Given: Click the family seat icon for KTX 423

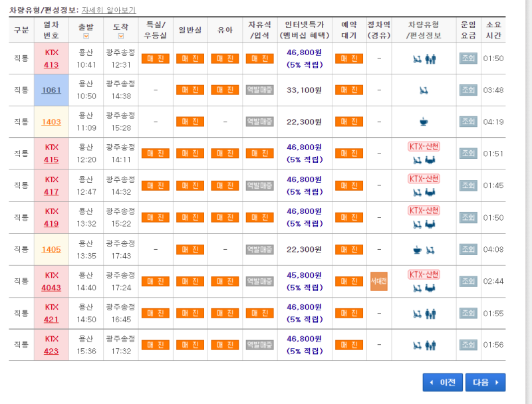Looking at the screenshot, I should pos(430,346).
